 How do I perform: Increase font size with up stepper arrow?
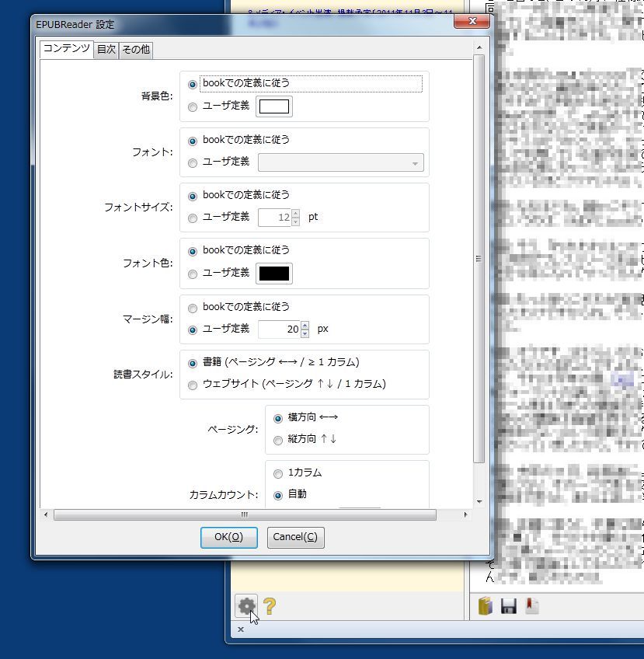[x=296, y=214]
